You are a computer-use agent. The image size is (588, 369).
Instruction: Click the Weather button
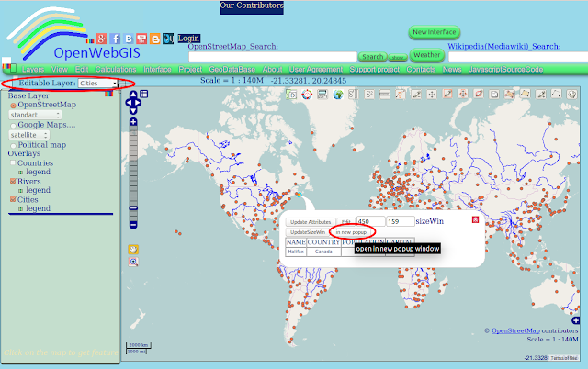[x=426, y=55]
